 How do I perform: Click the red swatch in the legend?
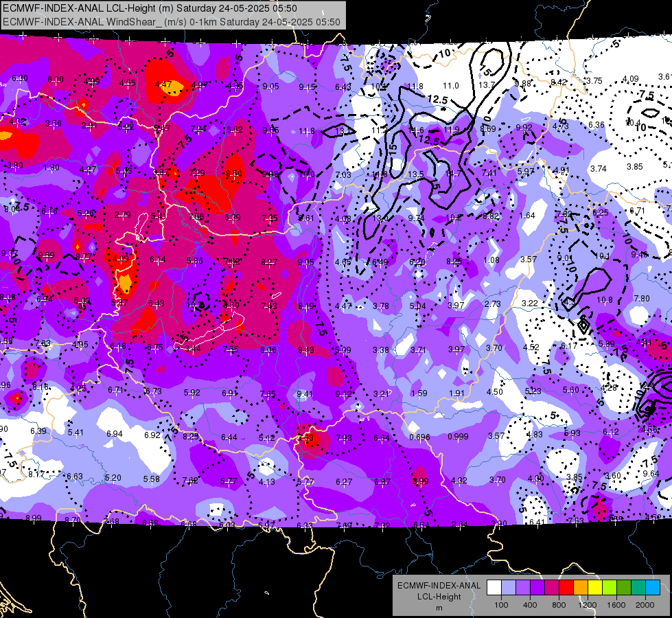[x=566, y=588]
